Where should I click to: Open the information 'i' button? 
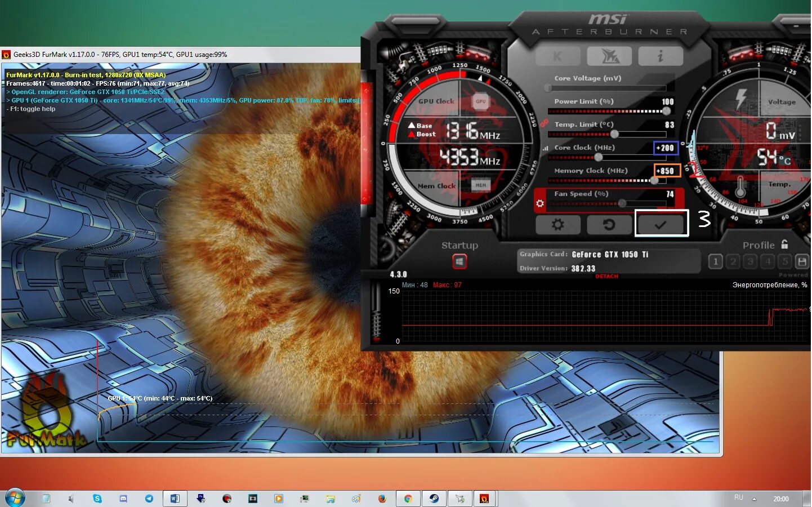[x=661, y=56]
